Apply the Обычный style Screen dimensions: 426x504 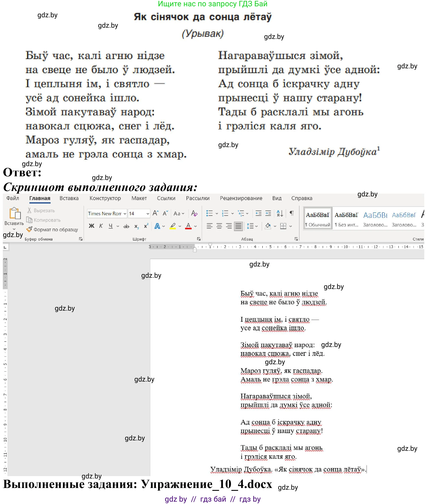[x=318, y=218]
